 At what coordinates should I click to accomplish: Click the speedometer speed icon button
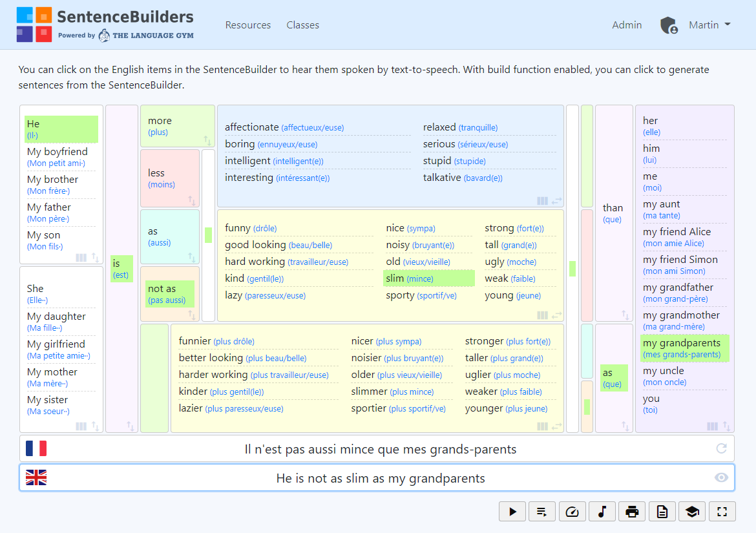tap(572, 512)
